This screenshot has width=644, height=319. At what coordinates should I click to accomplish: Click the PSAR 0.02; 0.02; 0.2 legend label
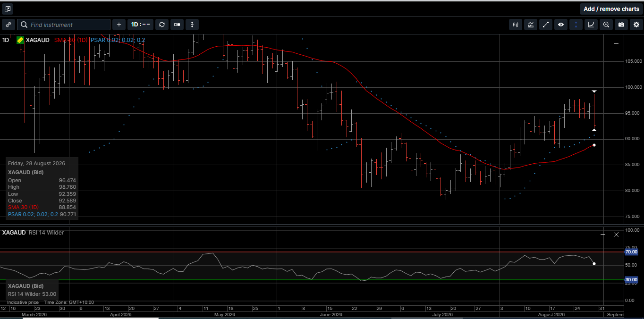click(x=118, y=40)
